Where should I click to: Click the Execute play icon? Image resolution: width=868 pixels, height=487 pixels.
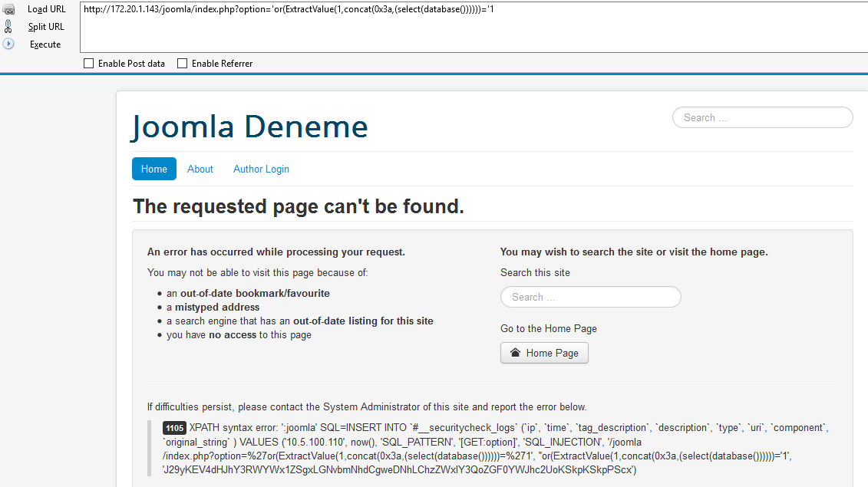click(x=8, y=44)
